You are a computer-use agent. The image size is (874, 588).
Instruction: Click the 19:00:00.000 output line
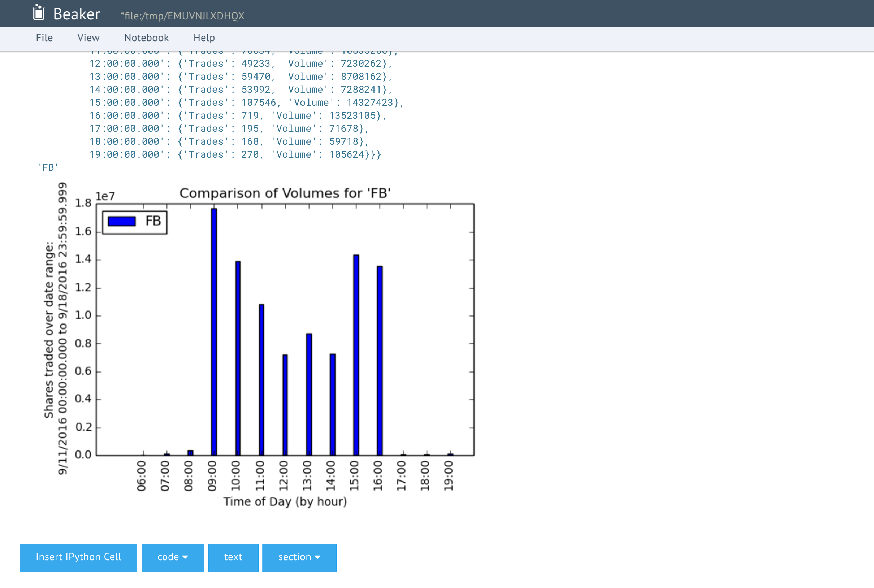point(232,154)
